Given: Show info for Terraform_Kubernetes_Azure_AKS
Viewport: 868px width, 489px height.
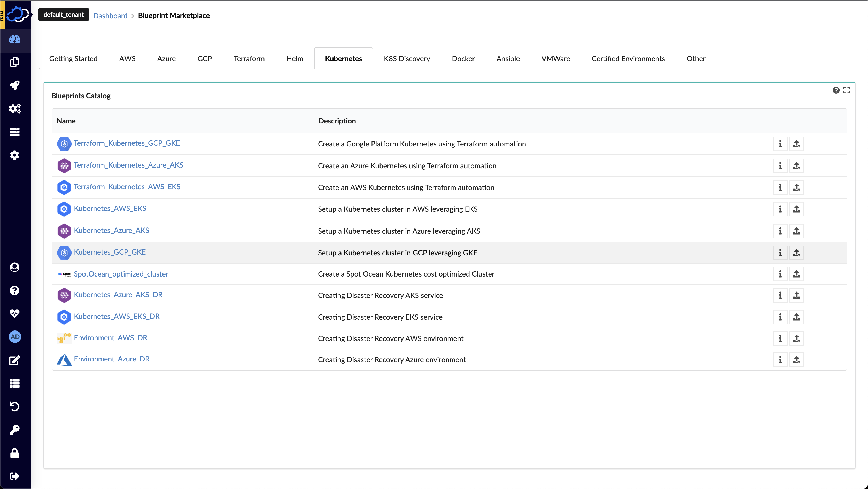Looking at the screenshot, I should coord(780,166).
